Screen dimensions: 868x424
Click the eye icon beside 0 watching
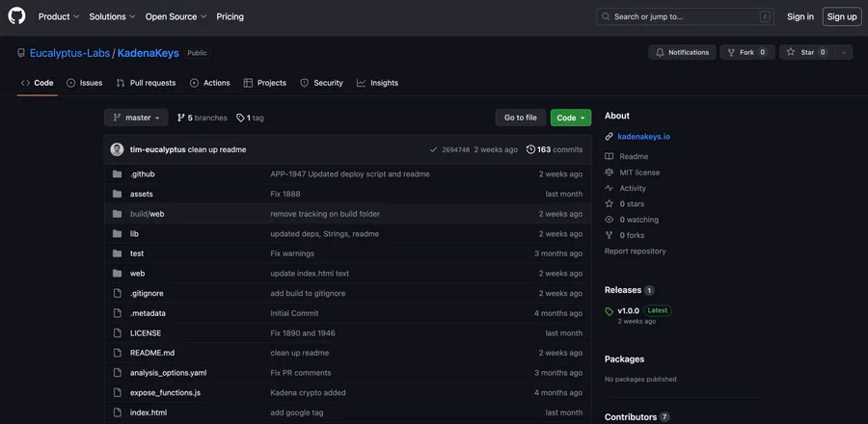click(x=609, y=220)
